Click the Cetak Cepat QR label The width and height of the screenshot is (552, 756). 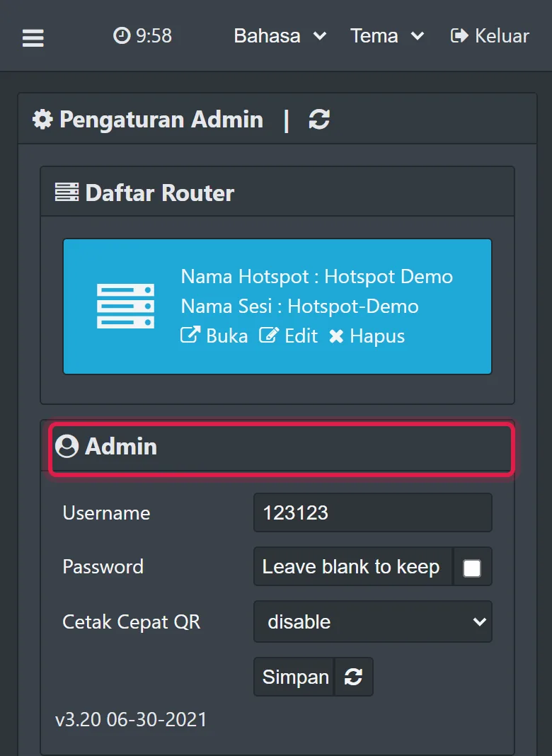coord(131,622)
